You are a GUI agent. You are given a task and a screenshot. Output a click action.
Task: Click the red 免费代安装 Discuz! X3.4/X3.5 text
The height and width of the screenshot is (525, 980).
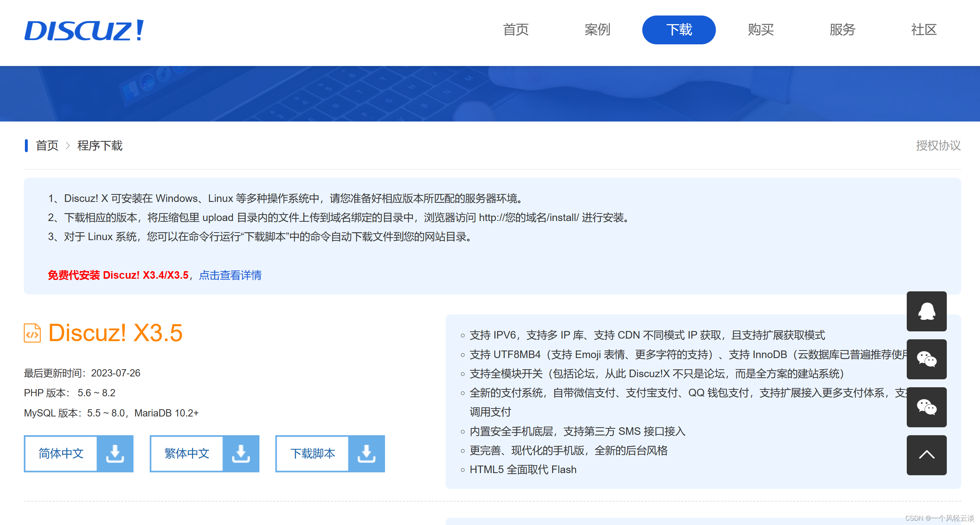[118, 275]
